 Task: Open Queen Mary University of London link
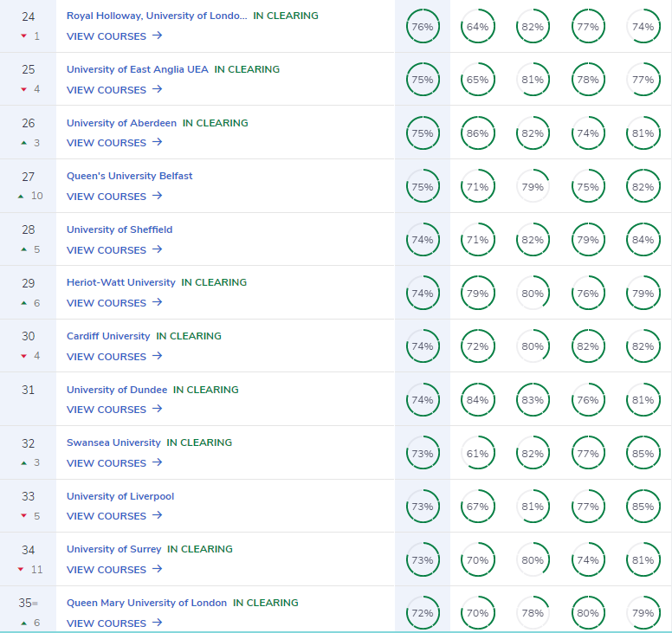coord(146,603)
